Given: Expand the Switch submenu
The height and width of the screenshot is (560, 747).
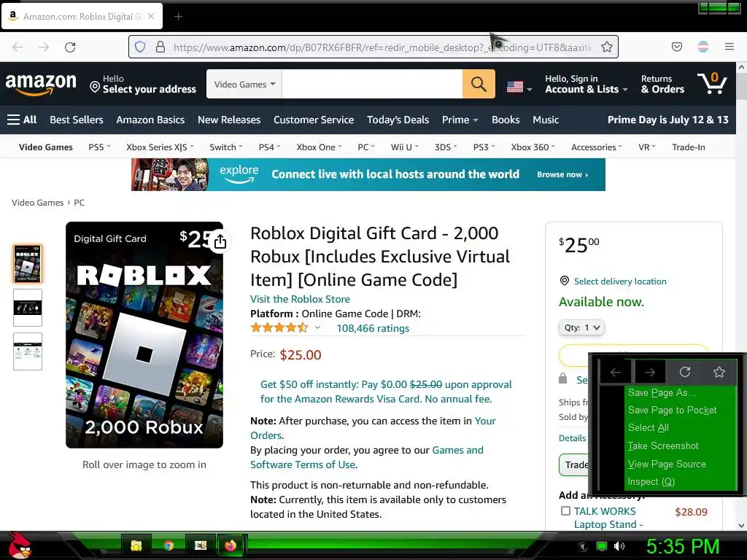Looking at the screenshot, I should click(226, 147).
